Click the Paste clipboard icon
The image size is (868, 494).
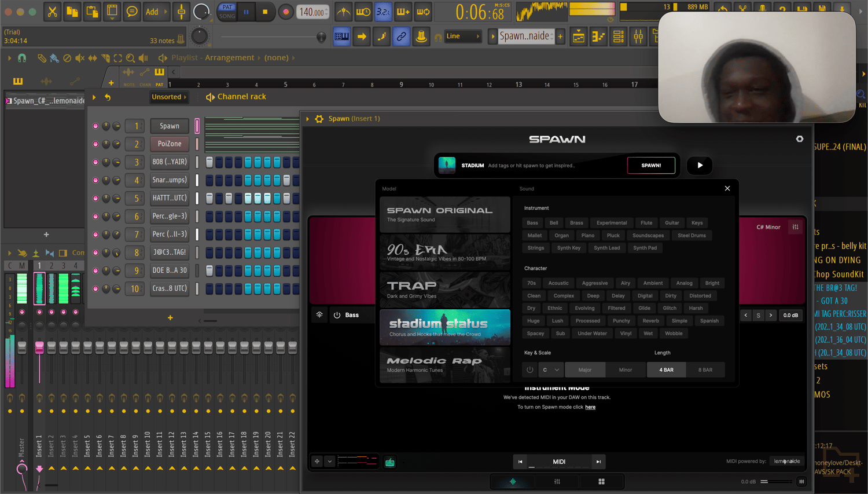pos(92,12)
